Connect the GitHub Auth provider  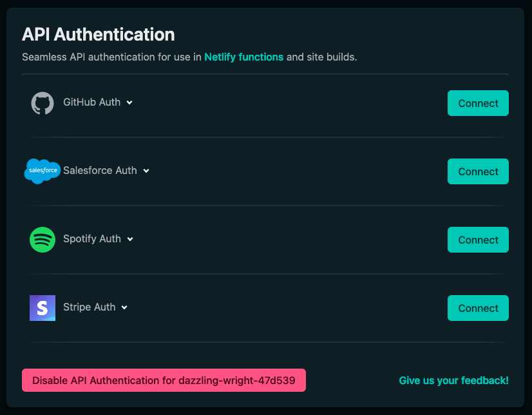(478, 103)
